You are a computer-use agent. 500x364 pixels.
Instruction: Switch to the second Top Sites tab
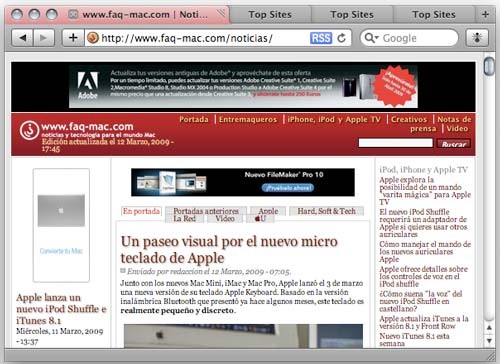click(x=352, y=15)
